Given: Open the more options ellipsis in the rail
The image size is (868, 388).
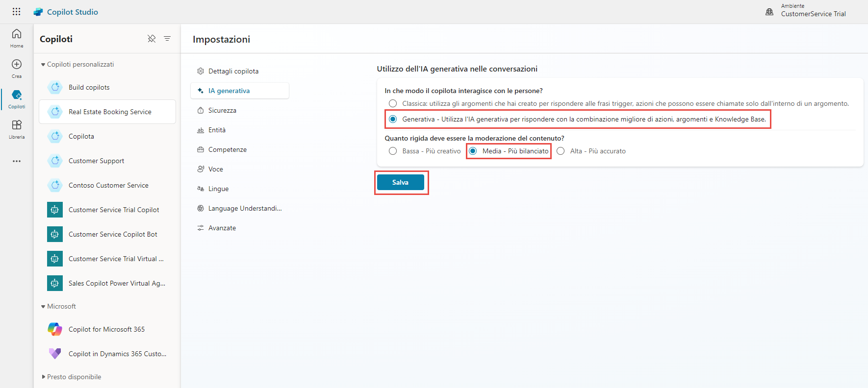Looking at the screenshot, I should click(17, 161).
